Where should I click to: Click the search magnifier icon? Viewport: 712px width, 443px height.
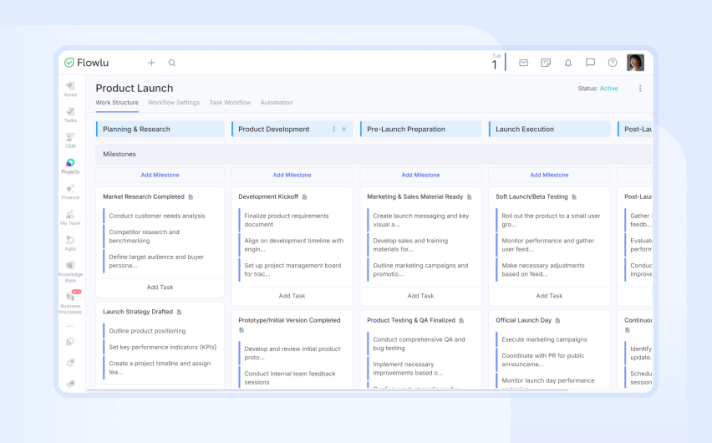point(172,62)
